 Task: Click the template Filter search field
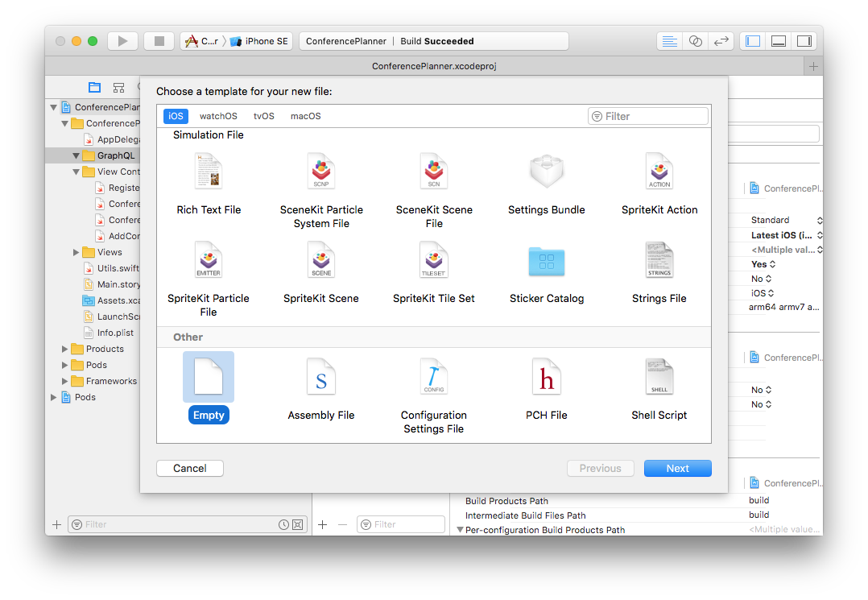click(x=647, y=116)
